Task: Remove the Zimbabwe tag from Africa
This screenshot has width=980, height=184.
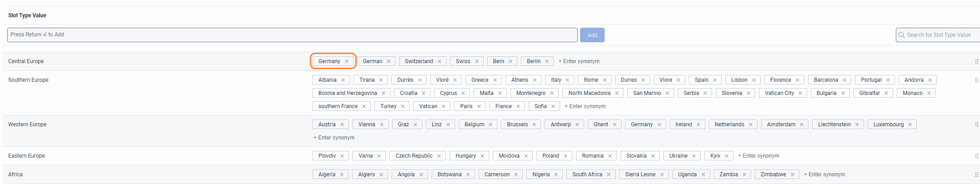Action: tap(792, 174)
